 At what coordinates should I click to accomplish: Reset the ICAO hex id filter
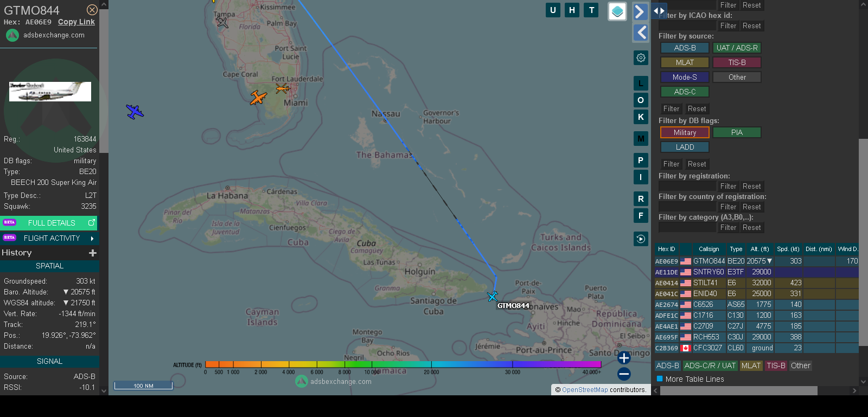click(751, 25)
